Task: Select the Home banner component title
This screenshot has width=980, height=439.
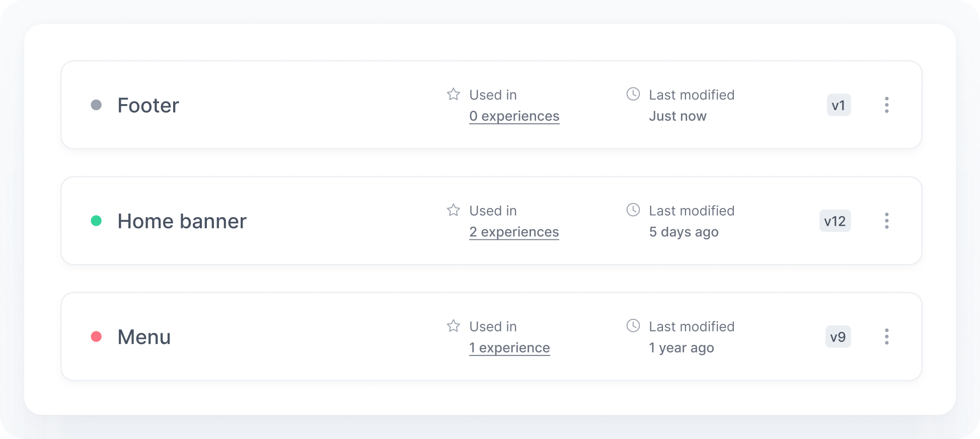Action: click(182, 221)
